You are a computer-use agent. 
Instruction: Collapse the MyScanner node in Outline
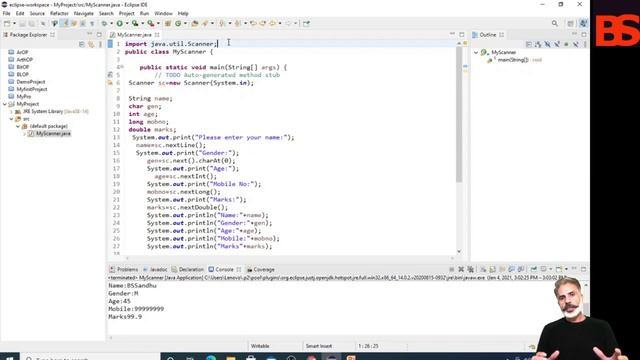(x=476, y=52)
